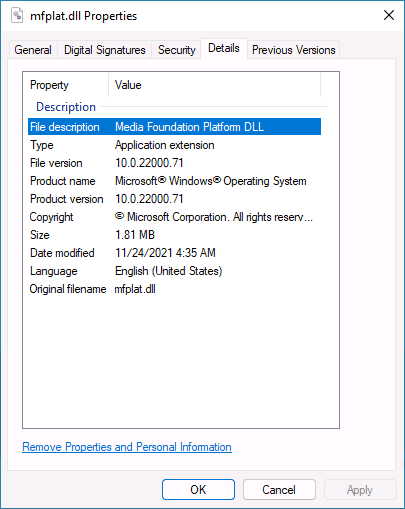Go to the Security tab
Image resolution: width=405 pixels, height=509 pixels.
(x=177, y=50)
